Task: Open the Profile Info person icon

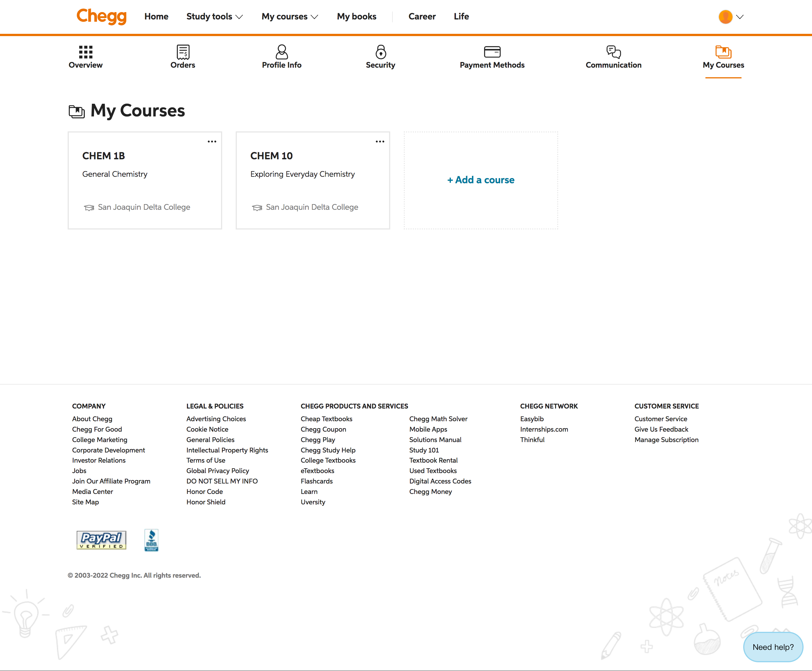Action: [282, 52]
